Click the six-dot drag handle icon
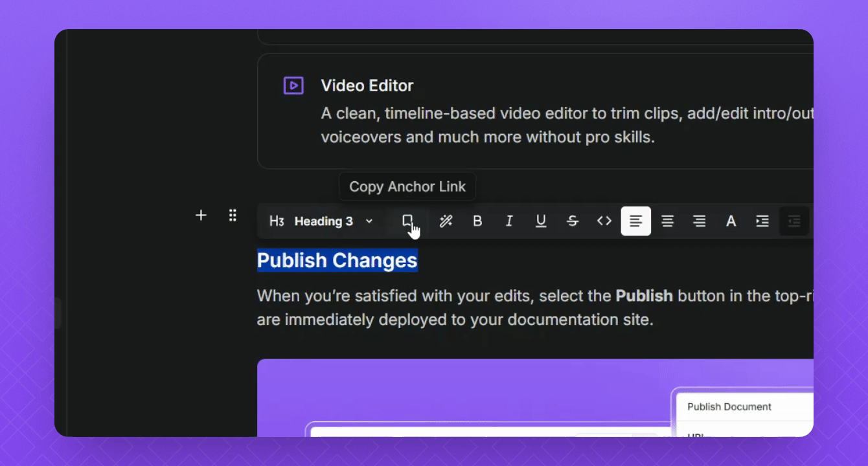Screen dimensions: 868x466 pos(233,216)
